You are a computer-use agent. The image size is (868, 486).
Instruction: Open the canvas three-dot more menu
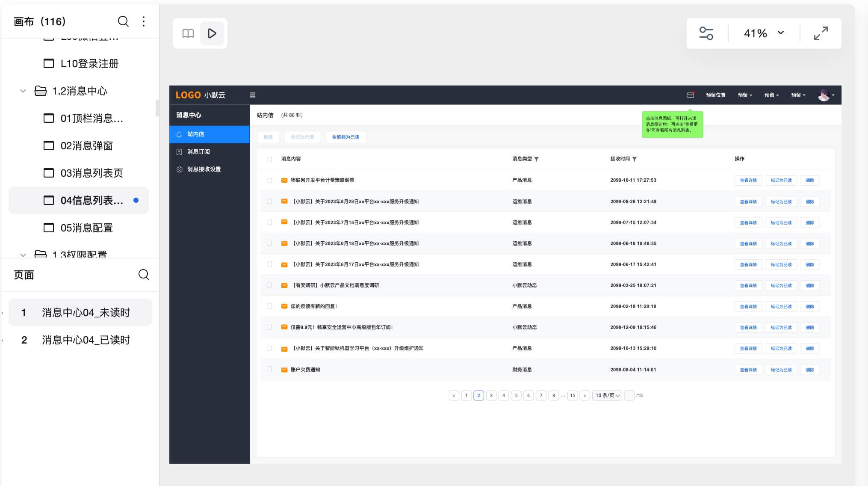click(x=144, y=21)
